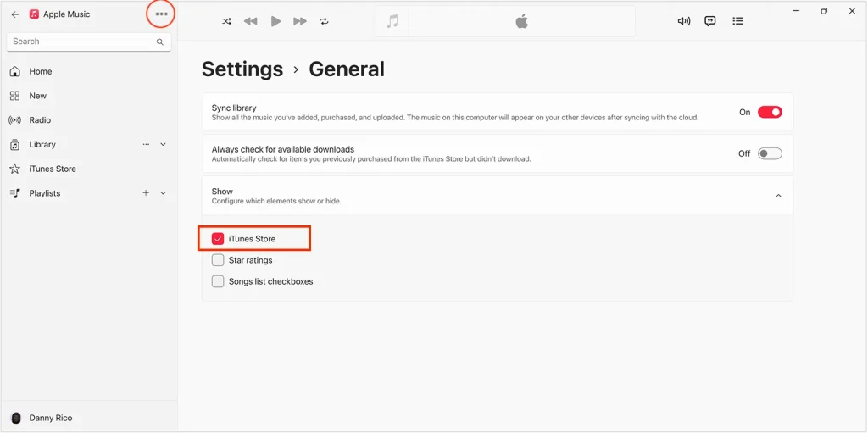Click the 'Star ratings' label
This screenshot has height=433, width=868.
pyautogui.click(x=250, y=259)
